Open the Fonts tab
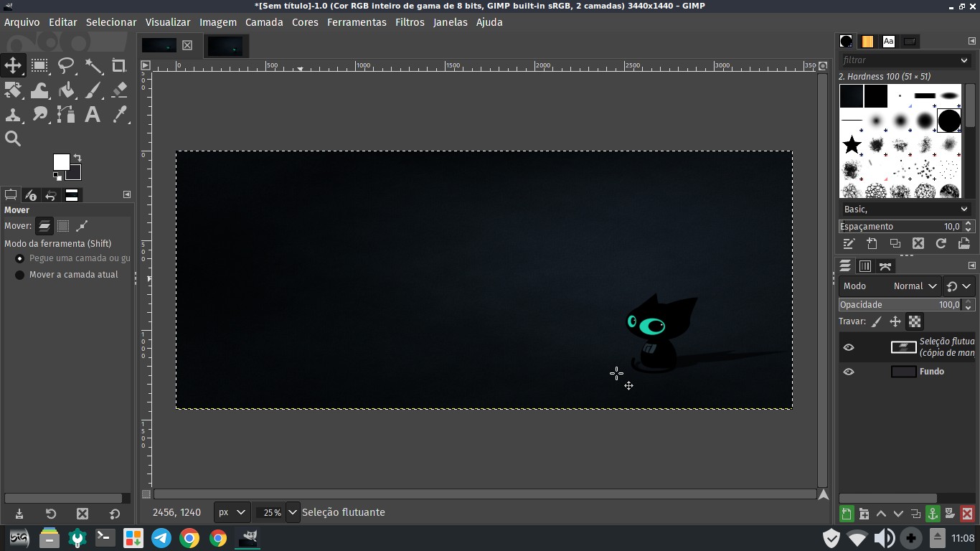 889,42
